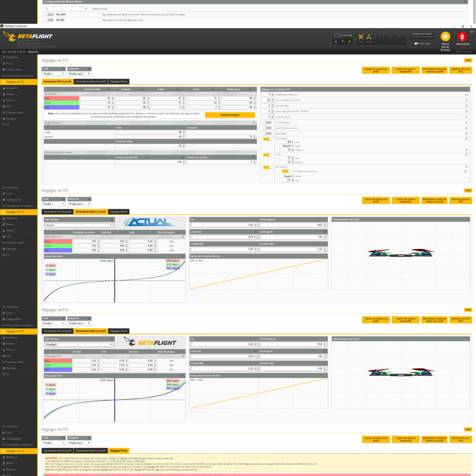Open Moteurs in sidebar beside PID gains table
This screenshot has height=476, width=476.
click(19, 100)
